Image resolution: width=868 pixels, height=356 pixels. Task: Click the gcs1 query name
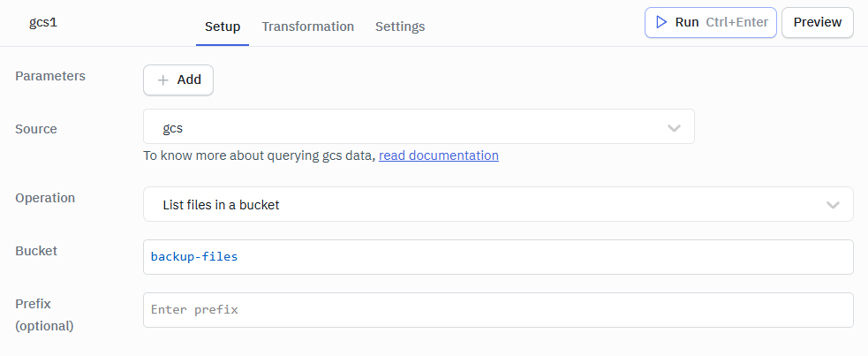coord(43,22)
